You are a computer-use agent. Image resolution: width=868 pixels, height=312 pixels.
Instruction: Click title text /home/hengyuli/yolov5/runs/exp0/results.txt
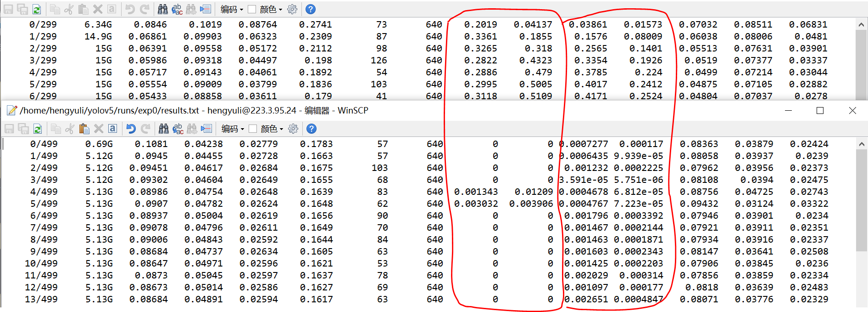point(110,110)
